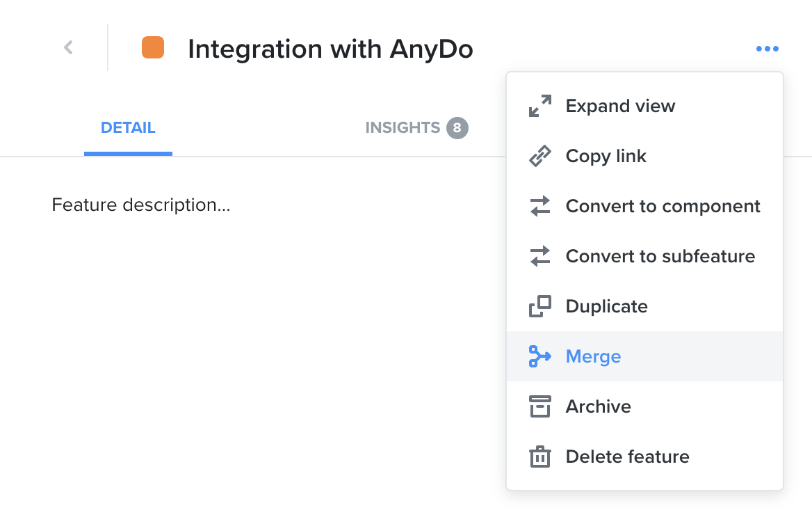Select Delete feature menu entry
The height and width of the screenshot is (508, 812).
pos(644,457)
